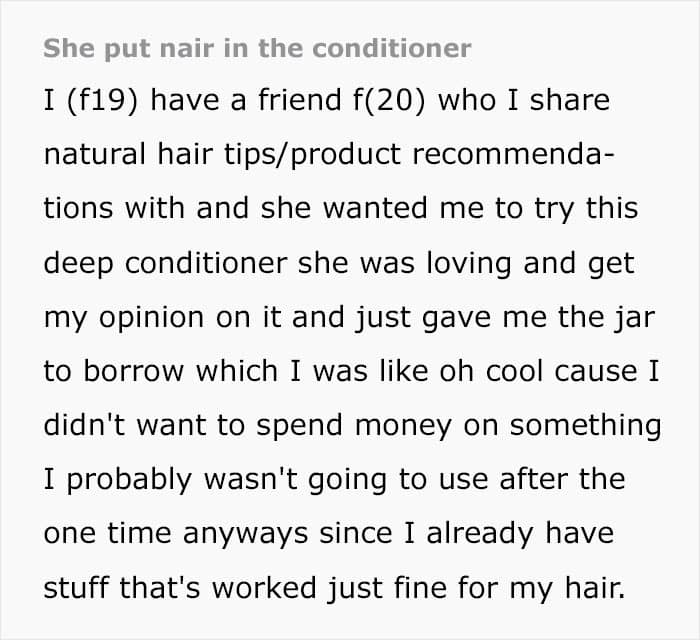Click the title 'She put nair in the conditioner'
Screen dimensions: 700x640
click(258, 48)
